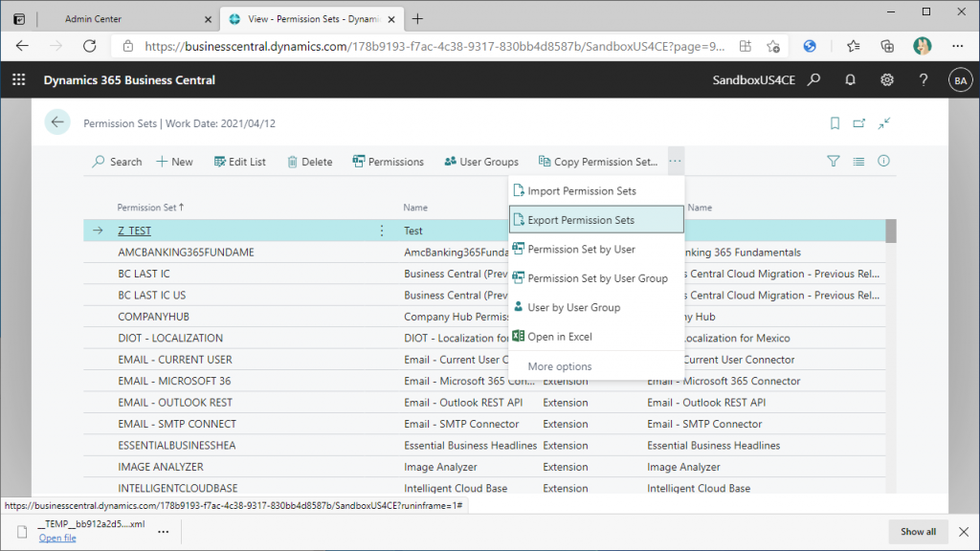
Task: Create a New permission set
Action: [174, 162]
